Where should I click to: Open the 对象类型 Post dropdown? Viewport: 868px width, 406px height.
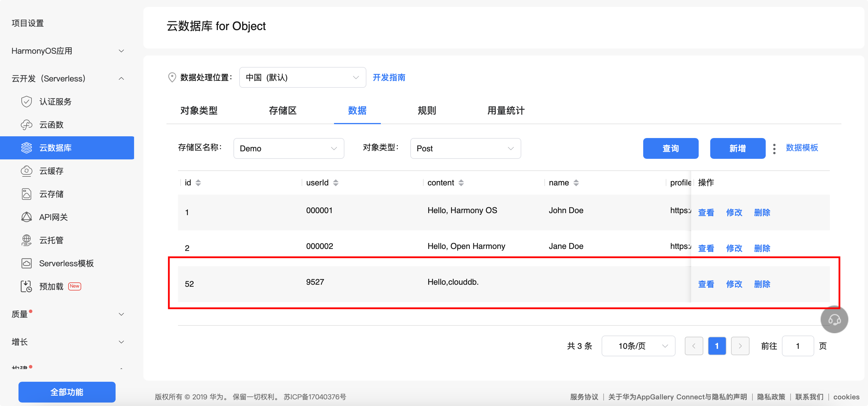tap(466, 148)
